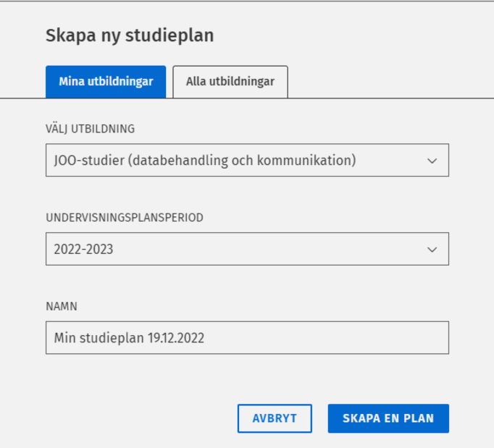Click the chevron icon in Undervisningsplansperiod field
The height and width of the screenshot is (448, 494).
[432, 250]
